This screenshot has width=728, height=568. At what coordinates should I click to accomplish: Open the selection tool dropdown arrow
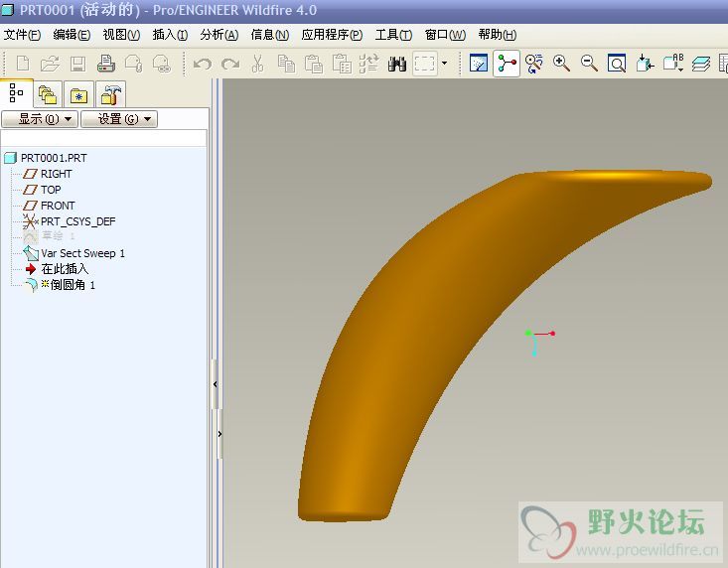[444, 64]
